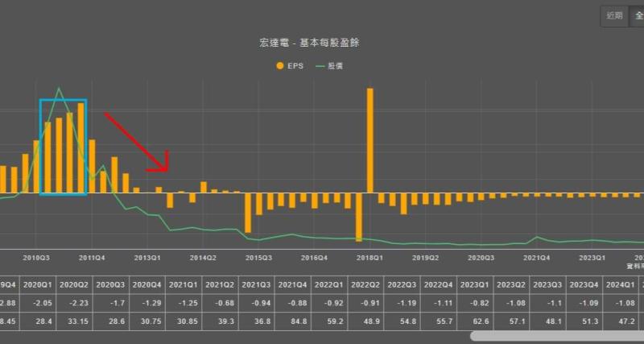Select the 2023Q3 table column header
This screenshot has height=344, width=644.
pos(547,285)
